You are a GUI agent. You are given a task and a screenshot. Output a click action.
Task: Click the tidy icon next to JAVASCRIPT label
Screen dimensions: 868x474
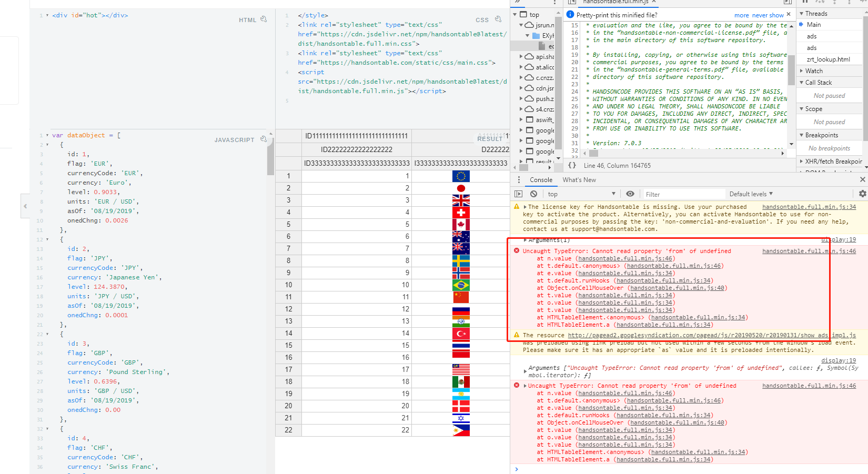click(x=263, y=138)
